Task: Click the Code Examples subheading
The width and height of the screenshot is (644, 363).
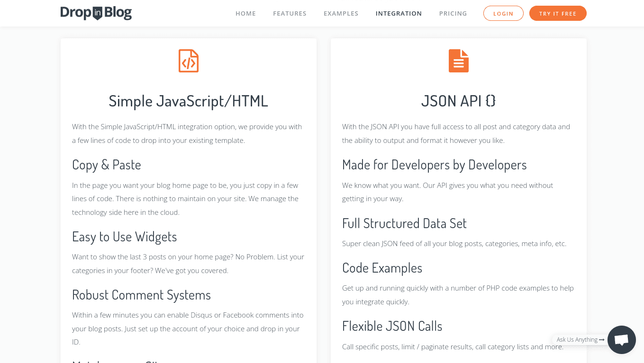Action: pyautogui.click(x=382, y=268)
